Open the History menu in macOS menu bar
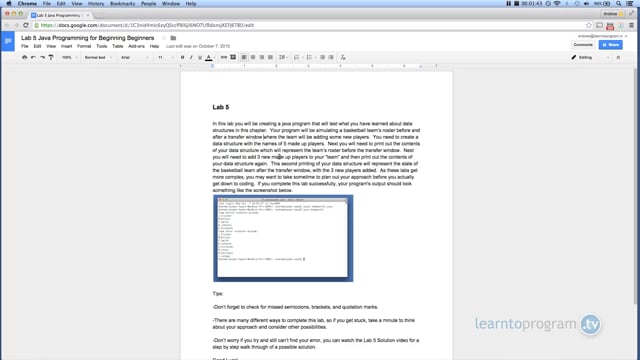640x360 pixels. (96, 4)
